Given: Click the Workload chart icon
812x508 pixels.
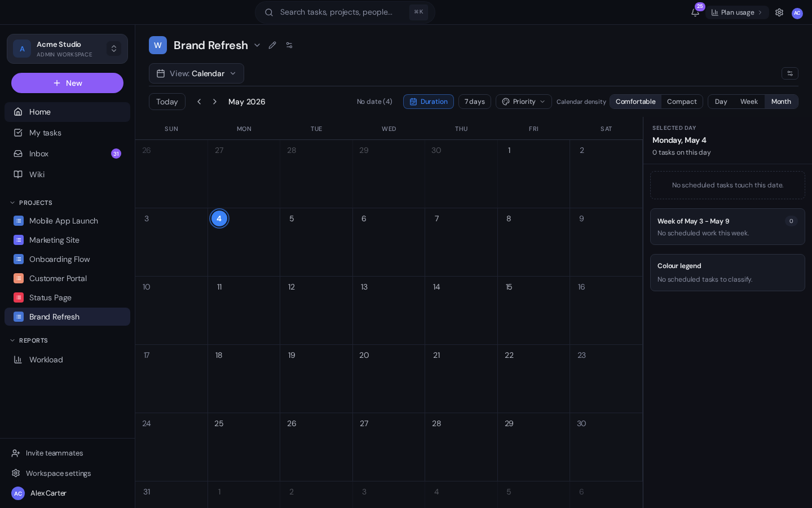Looking at the screenshot, I should 18,360.
